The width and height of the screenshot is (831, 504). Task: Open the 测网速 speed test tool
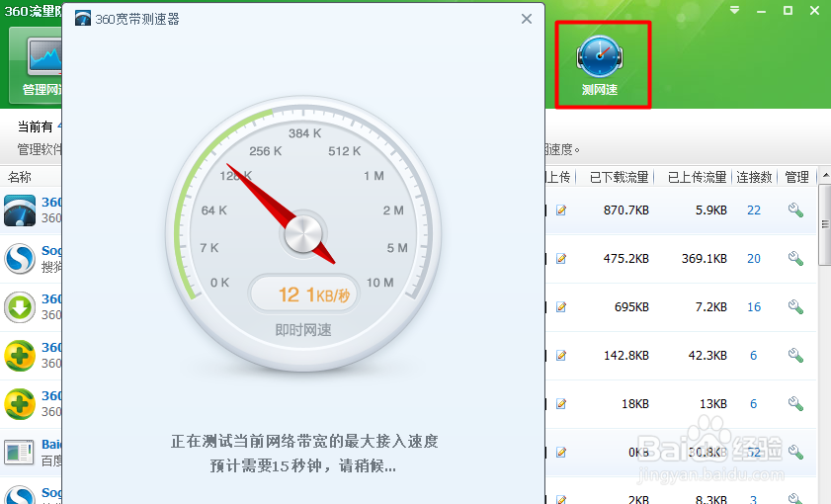coord(600,65)
